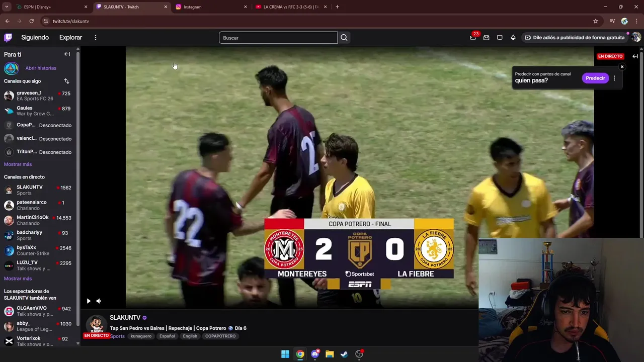Viewport: 644px width, 362px height.
Task: Open Explorar section
Action: (70, 38)
